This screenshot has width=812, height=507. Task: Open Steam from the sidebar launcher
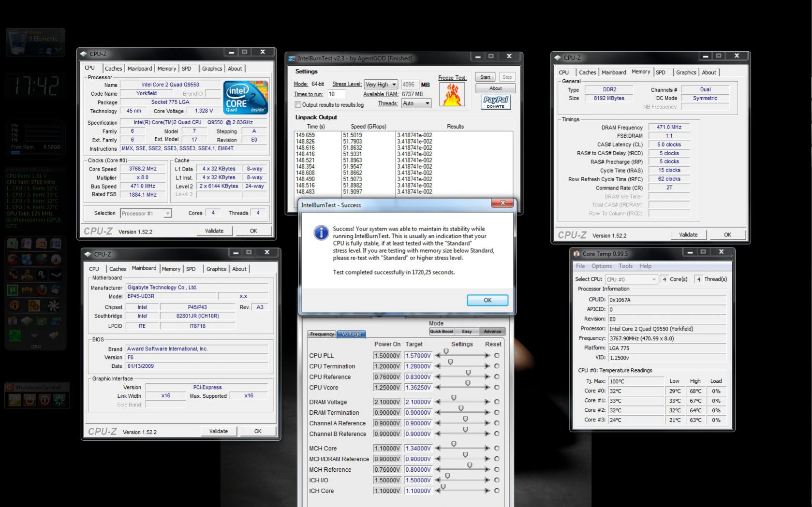[56, 275]
